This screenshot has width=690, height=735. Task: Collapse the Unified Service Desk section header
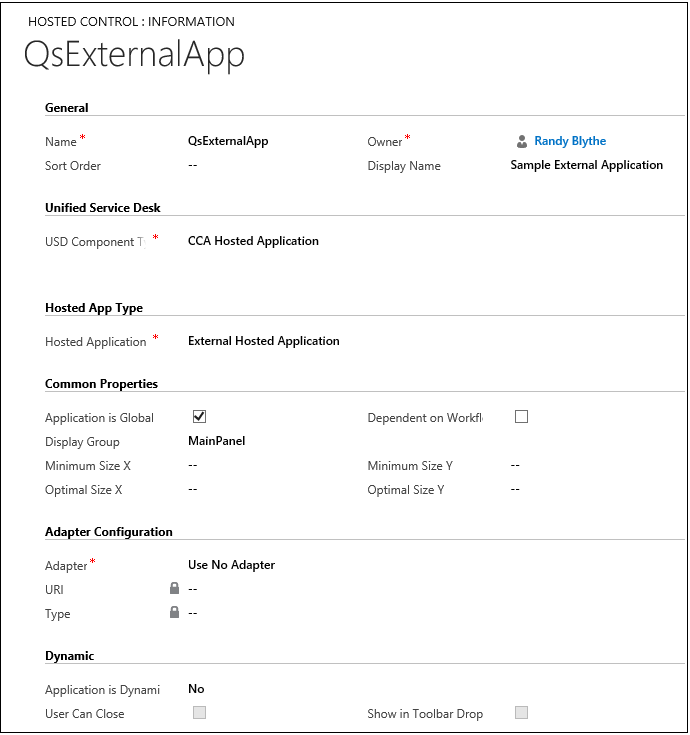103,208
